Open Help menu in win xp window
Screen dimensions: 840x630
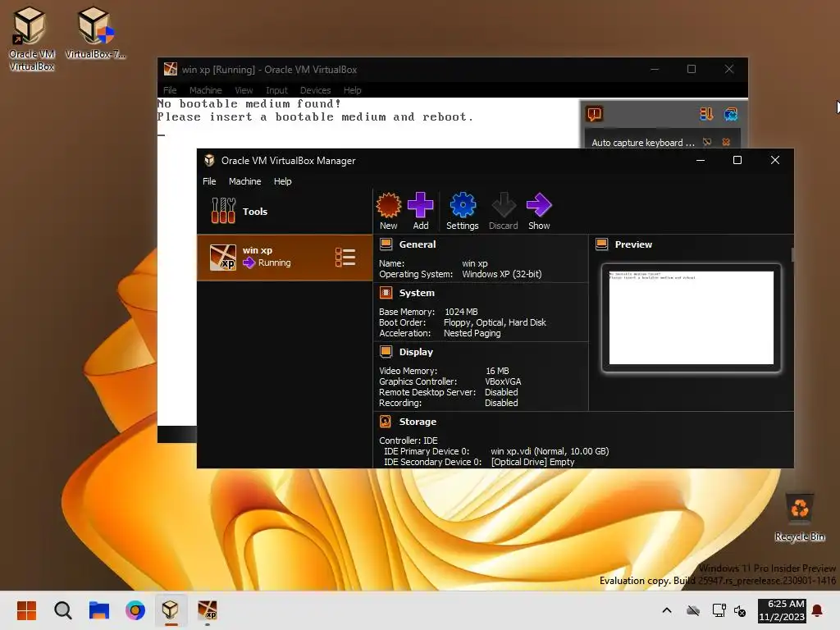pyautogui.click(x=352, y=90)
